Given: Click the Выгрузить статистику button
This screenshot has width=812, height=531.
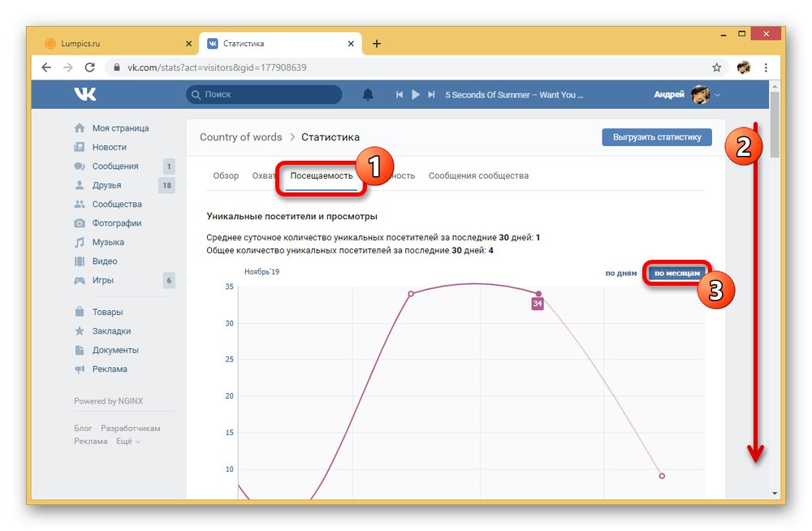Looking at the screenshot, I should click(657, 137).
